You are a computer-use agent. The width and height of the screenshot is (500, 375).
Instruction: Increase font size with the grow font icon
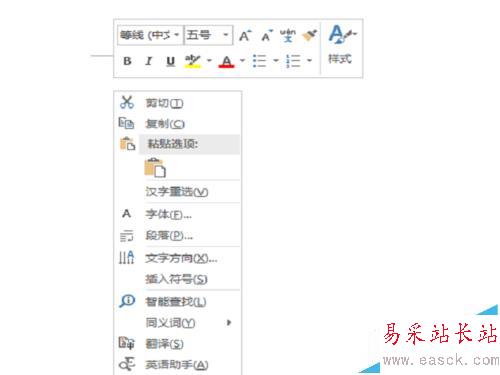[245, 35]
